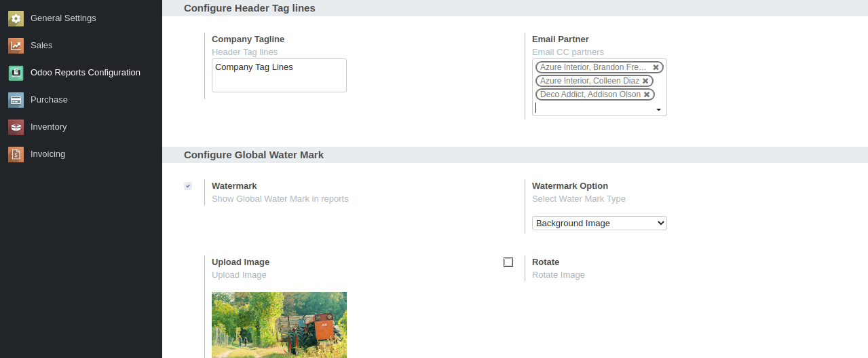Image resolution: width=868 pixels, height=358 pixels.
Task: Click the Odoo Reports Configuration icon
Action: [16, 73]
